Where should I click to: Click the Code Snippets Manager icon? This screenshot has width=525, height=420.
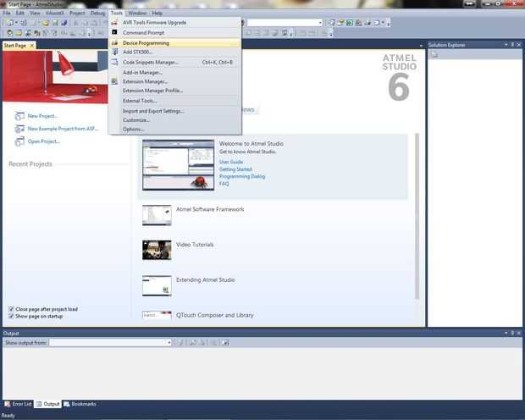point(114,62)
